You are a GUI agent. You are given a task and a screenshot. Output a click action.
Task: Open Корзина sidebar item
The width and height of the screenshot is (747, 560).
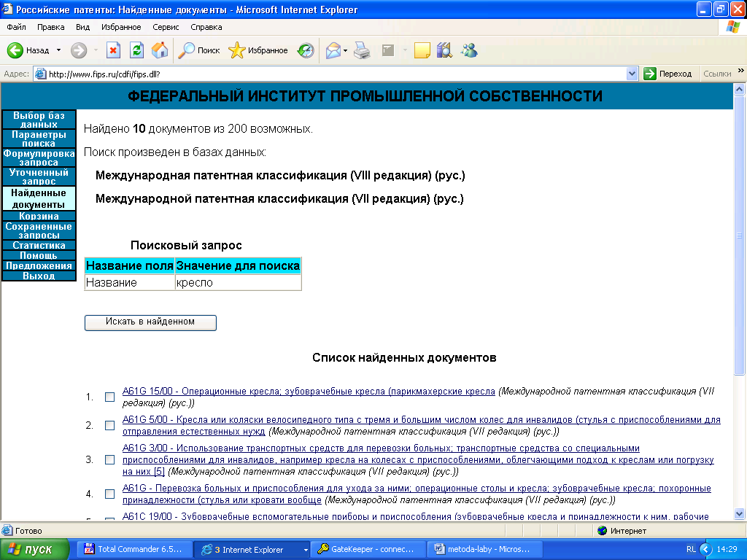click(x=39, y=216)
